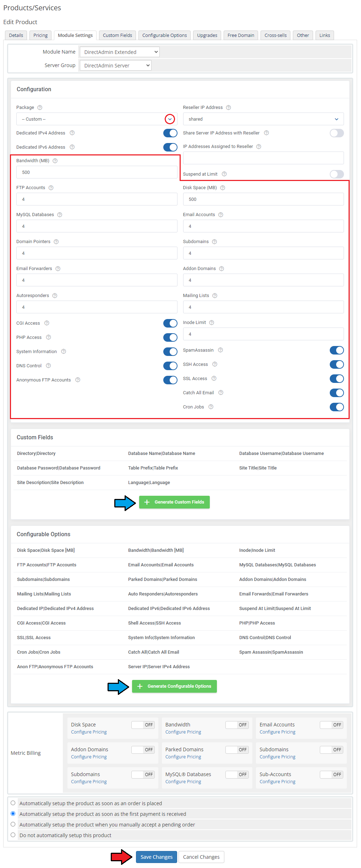Screen dimensions: 361x868
Task: Click help icon beside Bandwidth (MB)
Action: tap(55, 161)
